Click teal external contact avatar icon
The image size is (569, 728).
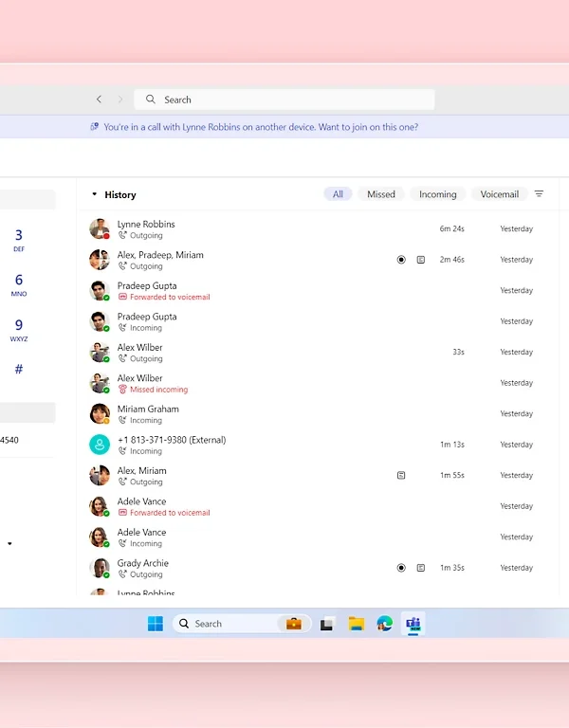click(x=100, y=445)
